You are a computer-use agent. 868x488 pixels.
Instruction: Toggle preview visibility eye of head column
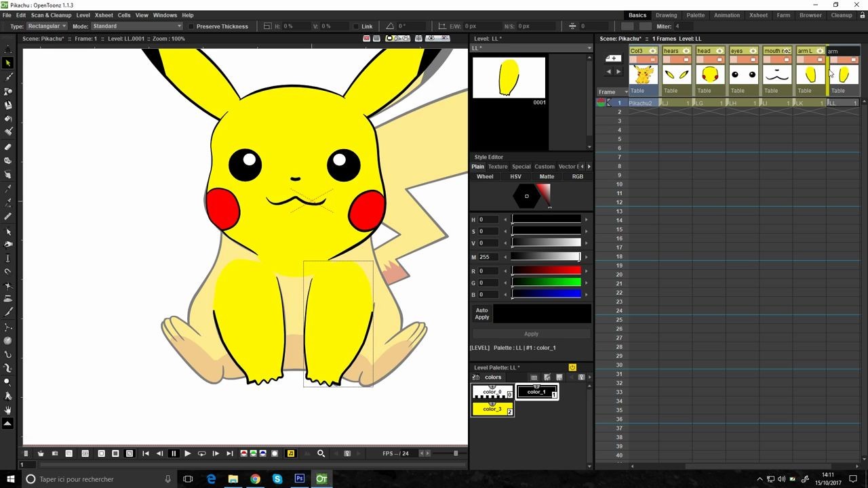pos(720,51)
